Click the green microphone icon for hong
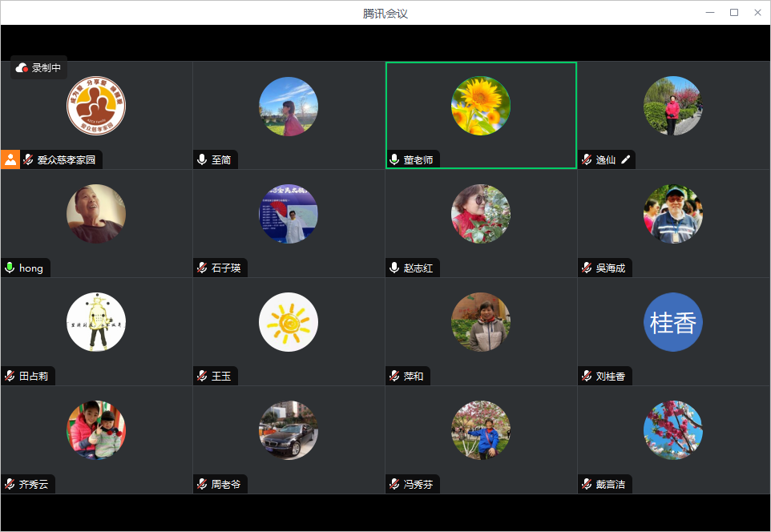771x532 pixels. click(10, 268)
